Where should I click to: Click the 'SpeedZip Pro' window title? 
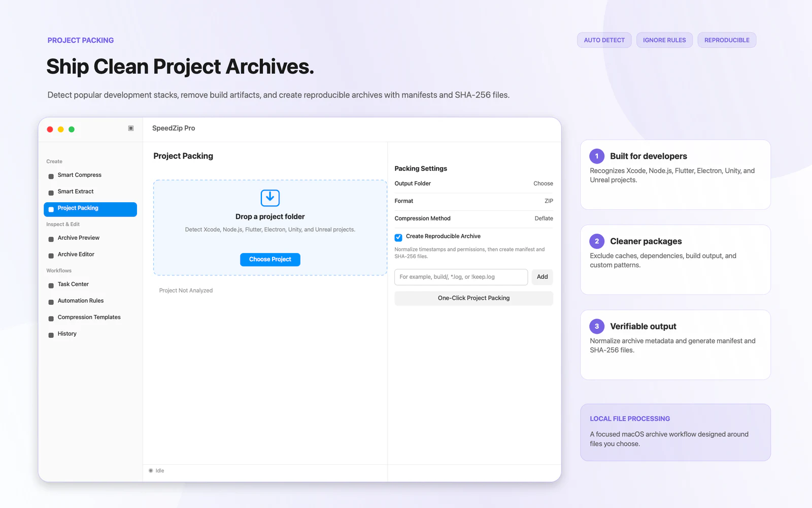(x=174, y=128)
